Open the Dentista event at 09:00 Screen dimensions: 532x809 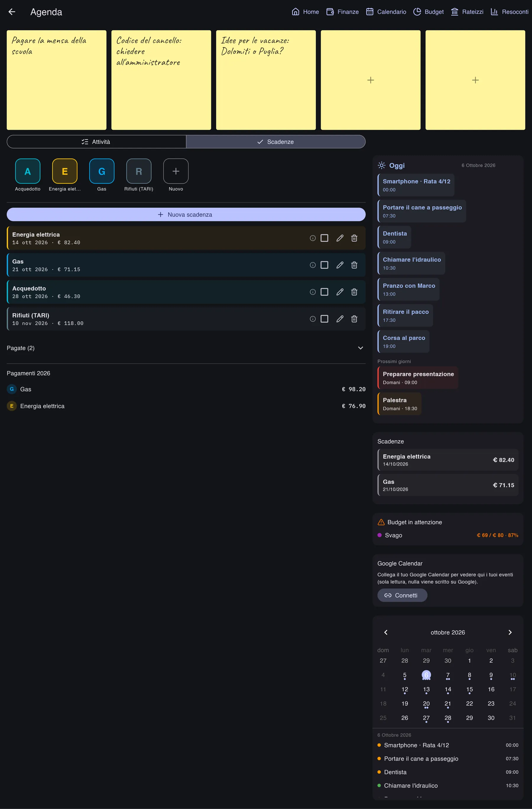click(394, 237)
